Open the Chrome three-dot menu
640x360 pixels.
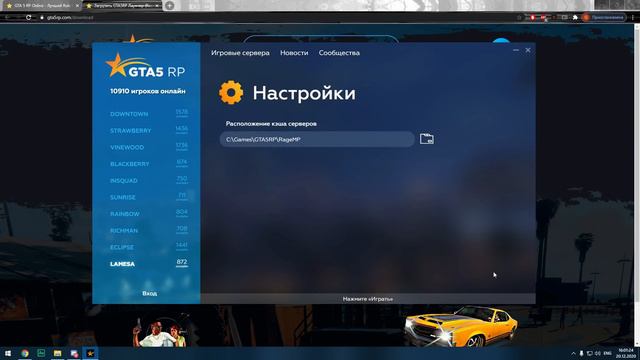[x=633, y=18]
